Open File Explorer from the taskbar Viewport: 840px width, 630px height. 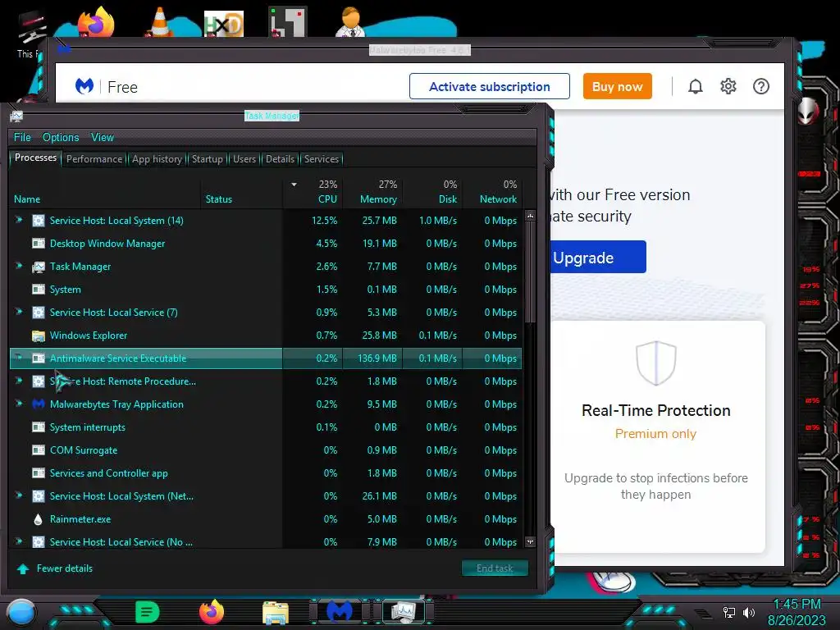coord(276,613)
